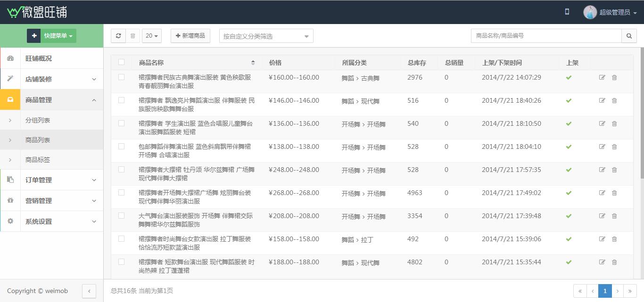Delete the product priced ¥146.00
The width and height of the screenshot is (644, 302).
pos(614,100)
